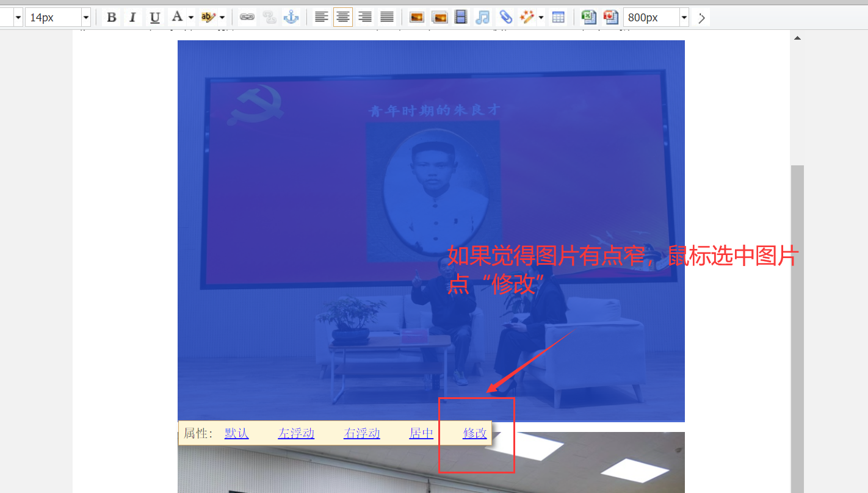Click the insert table icon
Screen dimensions: 868x493
coord(558,18)
